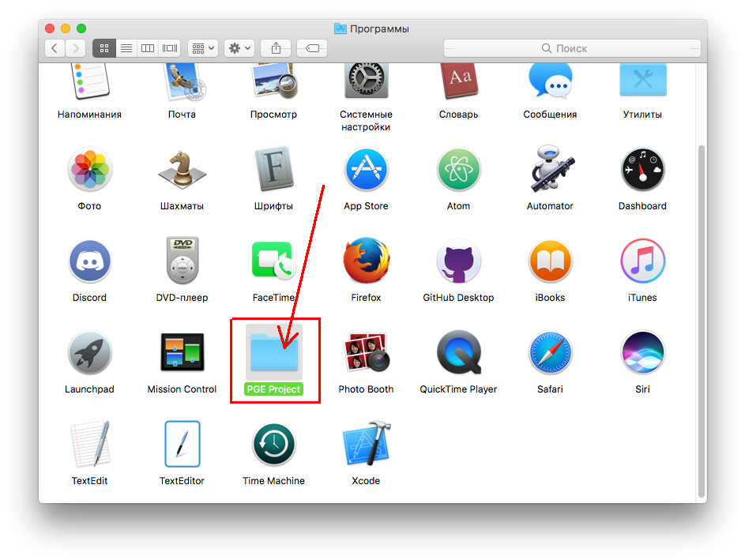Switch to column view mode
Image resolution: width=745 pixels, height=560 pixels.
click(x=148, y=48)
